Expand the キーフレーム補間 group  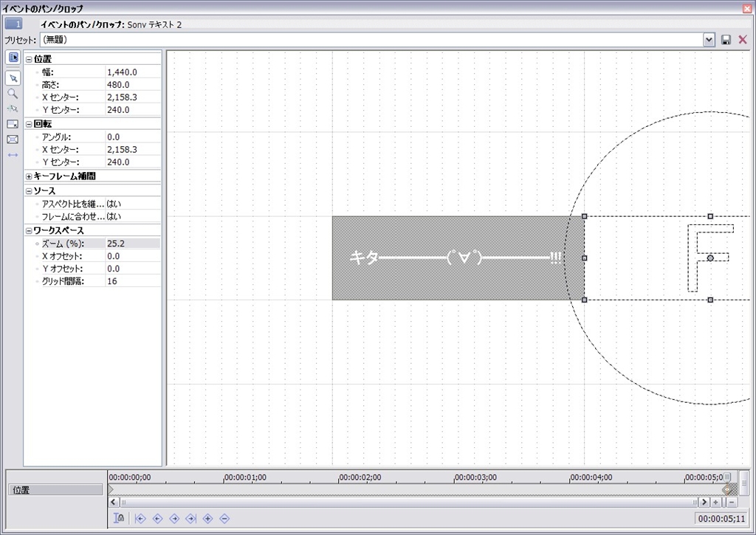[x=29, y=176]
